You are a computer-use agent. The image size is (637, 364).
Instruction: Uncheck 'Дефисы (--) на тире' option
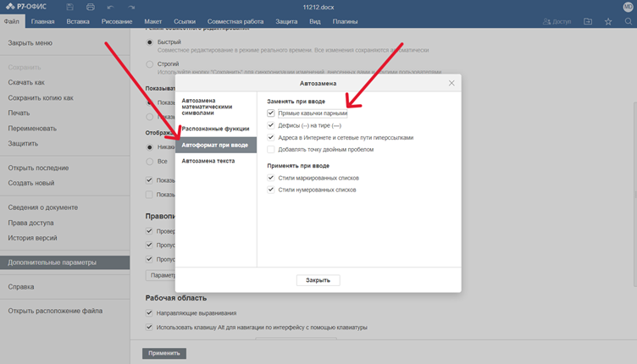pos(271,124)
